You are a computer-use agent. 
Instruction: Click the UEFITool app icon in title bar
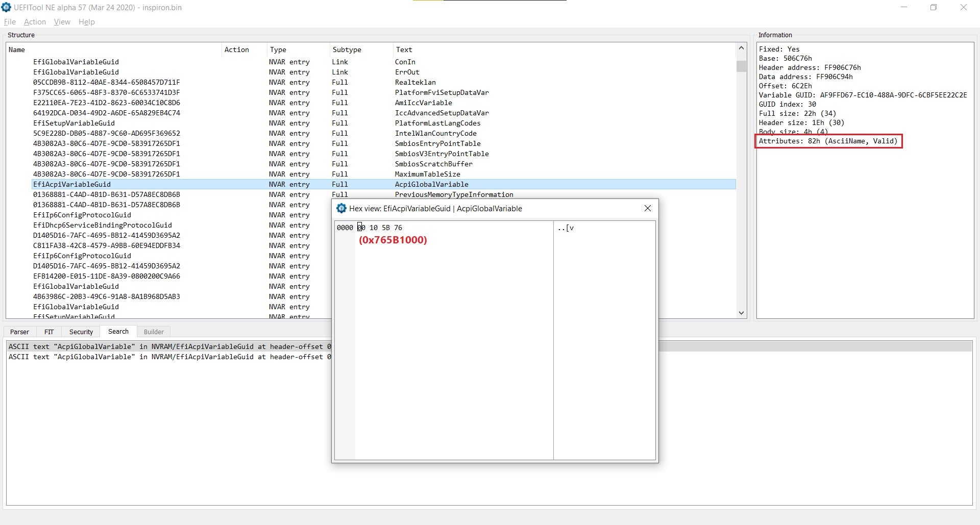[x=6, y=7]
